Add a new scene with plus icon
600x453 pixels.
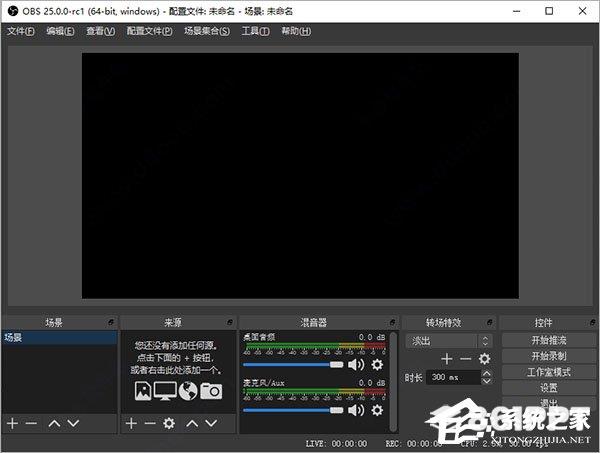click(12, 423)
